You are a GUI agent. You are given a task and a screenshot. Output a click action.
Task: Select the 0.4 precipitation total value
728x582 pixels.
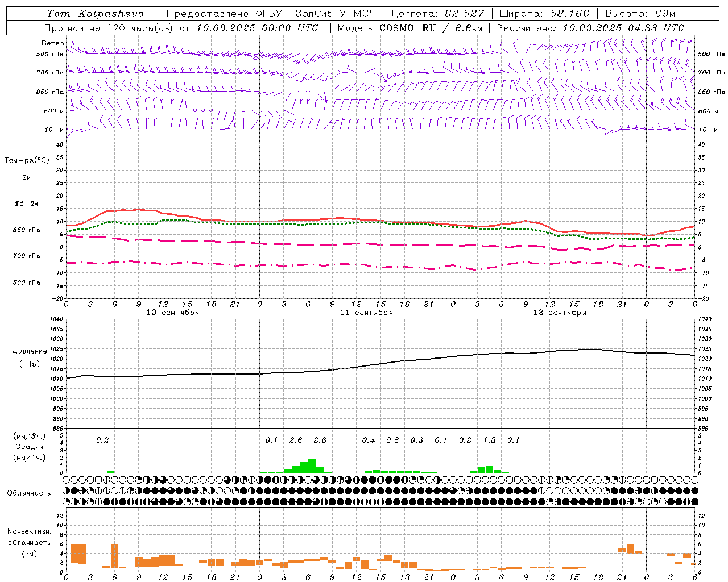[369, 440]
